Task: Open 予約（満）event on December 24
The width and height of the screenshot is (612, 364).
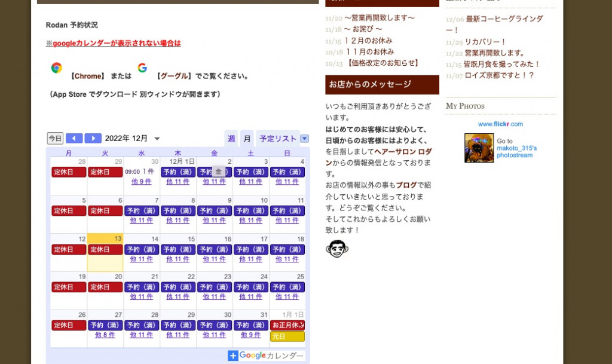Action: point(250,287)
